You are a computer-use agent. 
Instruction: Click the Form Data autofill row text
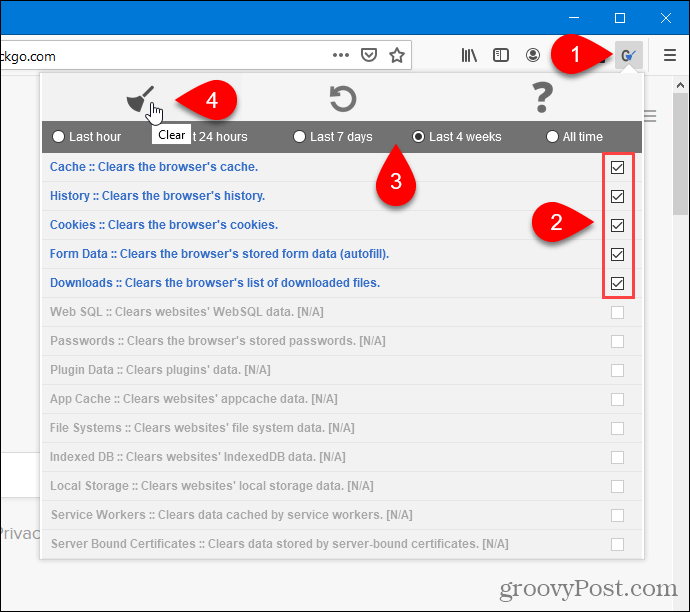(219, 254)
